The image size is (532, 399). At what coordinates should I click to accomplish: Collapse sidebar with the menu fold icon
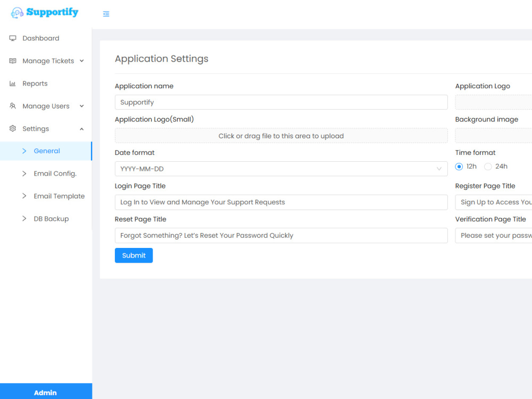pos(106,14)
